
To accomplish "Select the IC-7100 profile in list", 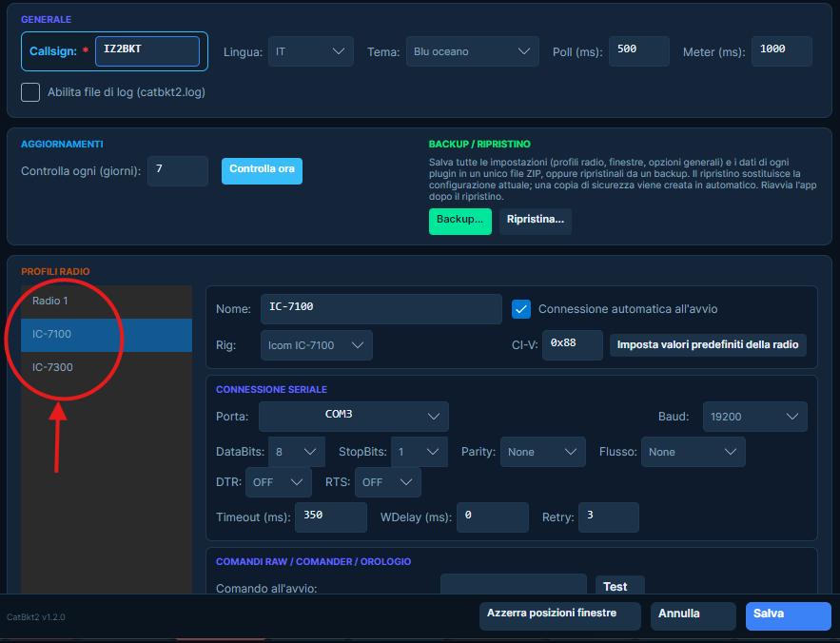I will pos(107,335).
